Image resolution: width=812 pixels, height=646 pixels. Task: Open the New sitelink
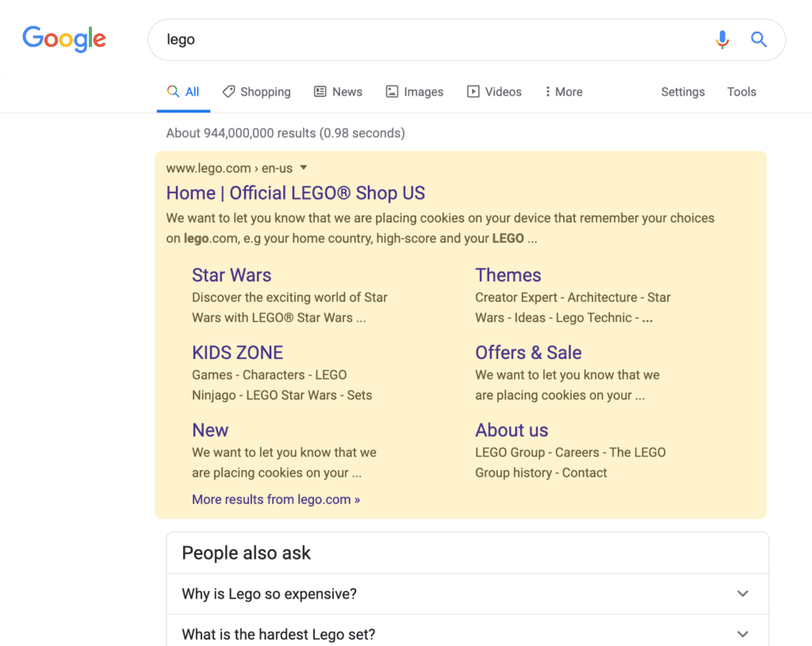pos(210,430)
